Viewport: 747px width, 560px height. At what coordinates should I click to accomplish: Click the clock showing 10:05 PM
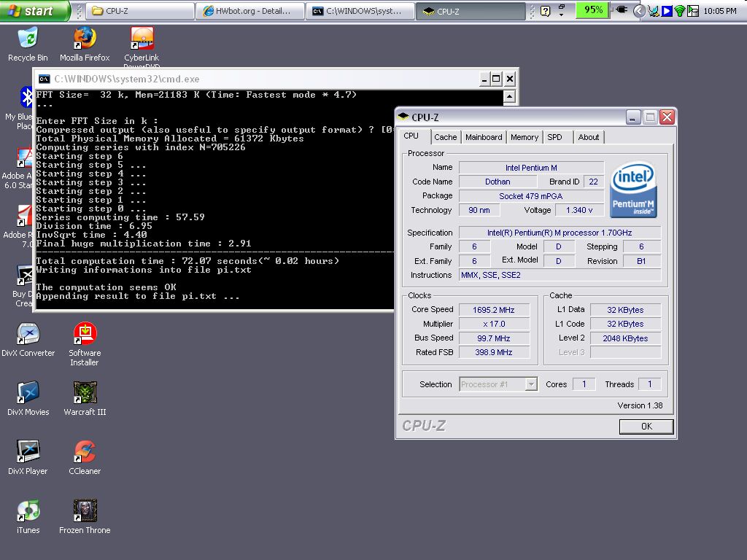(720, 11)
